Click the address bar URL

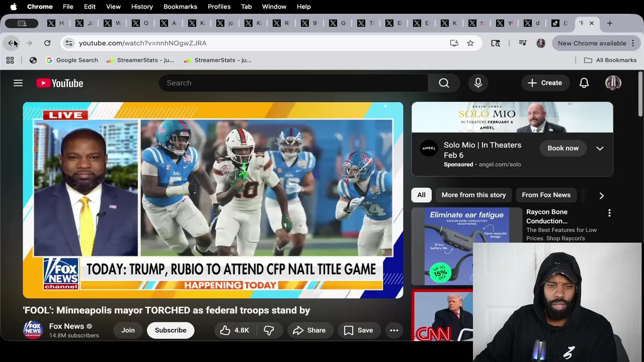coord(142,43)
